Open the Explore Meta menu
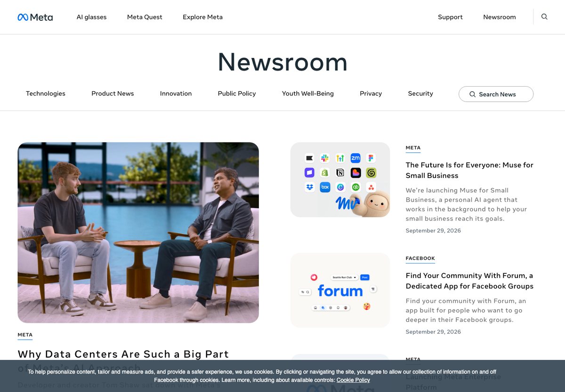This screenshot has width=565, height=392. [x=202, y=17]
